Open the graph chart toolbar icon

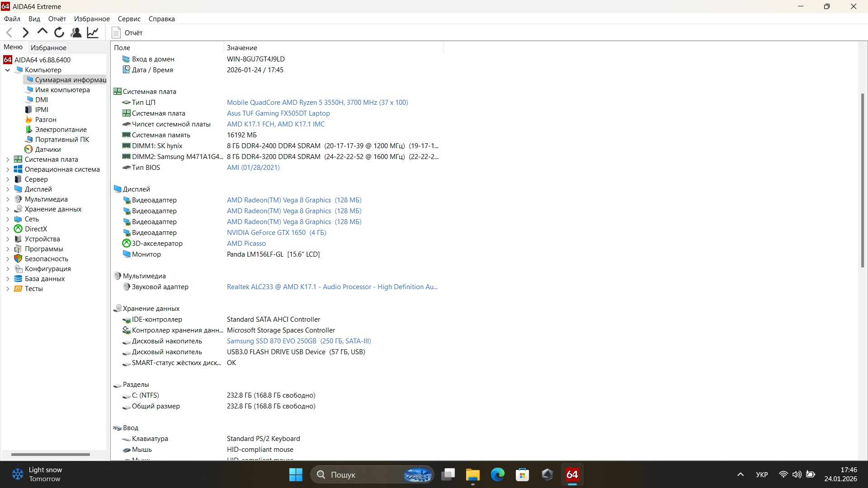coord(93,33)
